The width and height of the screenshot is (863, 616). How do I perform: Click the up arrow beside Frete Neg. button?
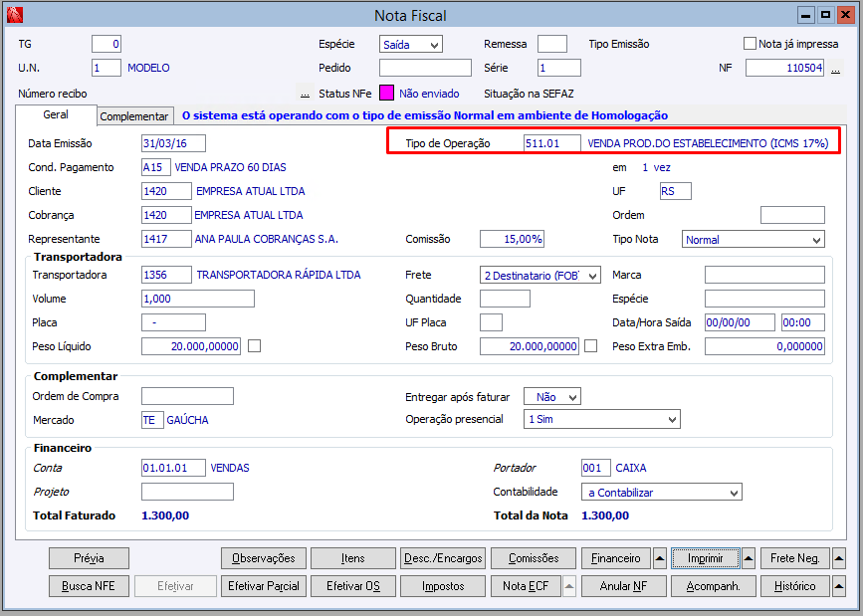click(839, 558)
